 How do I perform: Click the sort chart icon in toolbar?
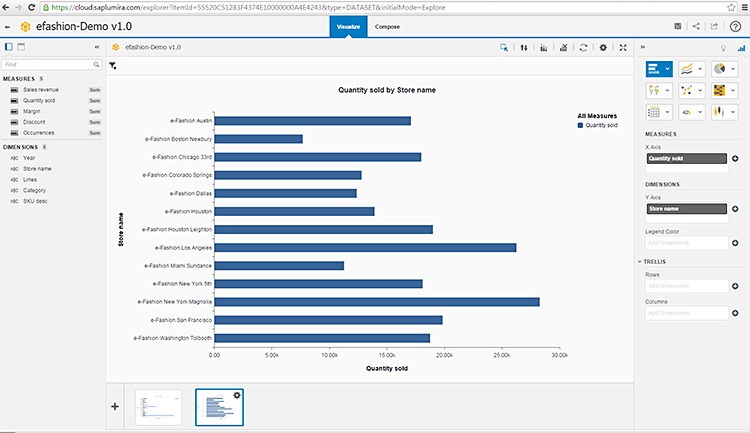(524, 47)
